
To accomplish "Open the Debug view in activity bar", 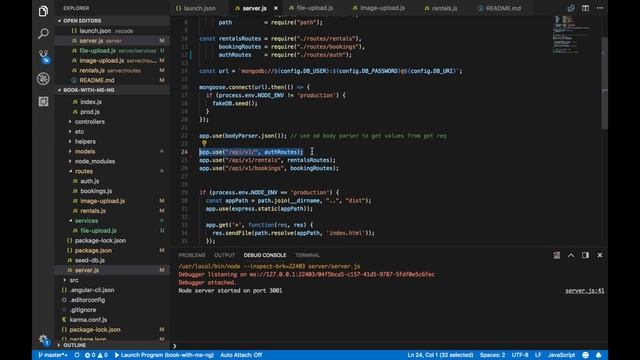I will click(43, 79).
